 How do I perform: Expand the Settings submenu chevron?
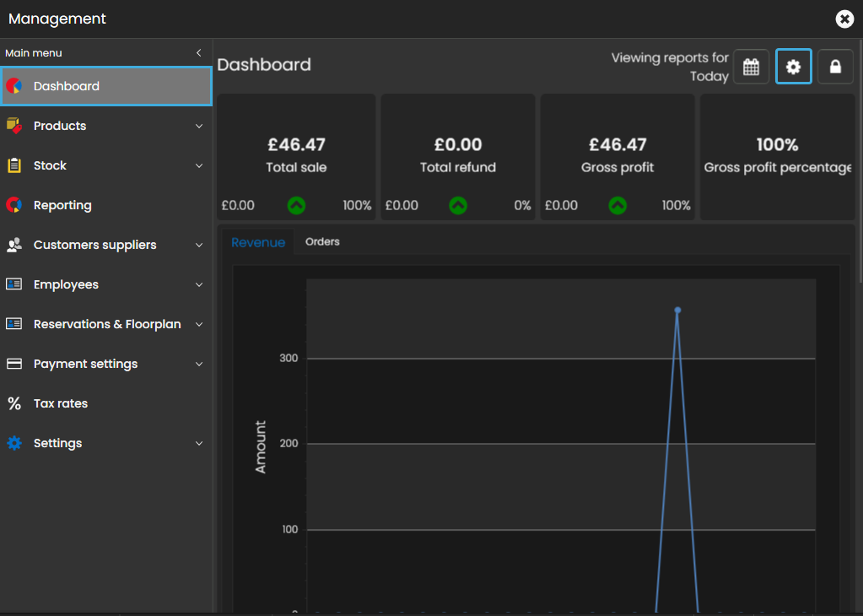point(199,443)
